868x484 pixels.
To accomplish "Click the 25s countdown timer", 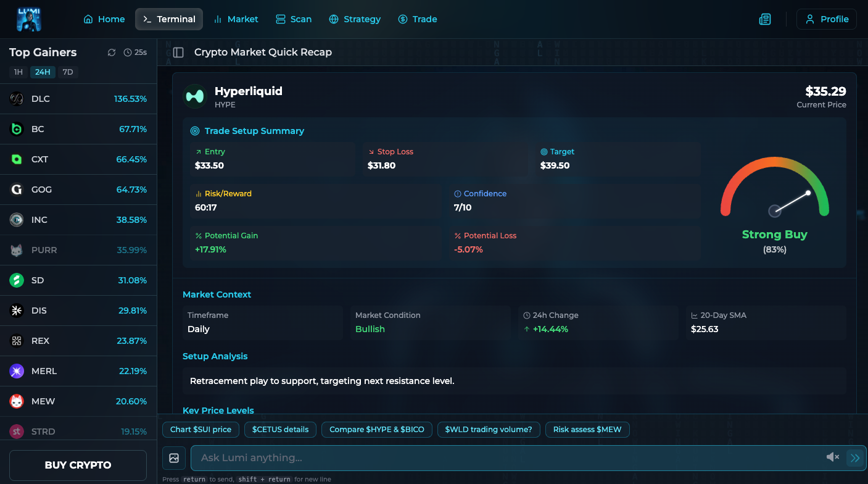I will tap(135, 52).
